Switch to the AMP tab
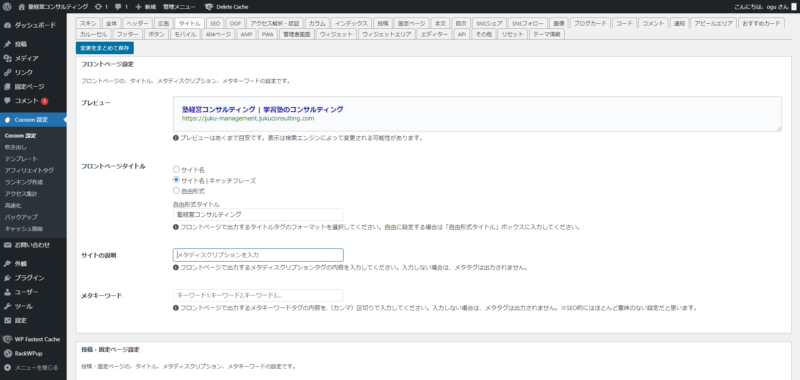The image size is (800, 380). point(246,34)
